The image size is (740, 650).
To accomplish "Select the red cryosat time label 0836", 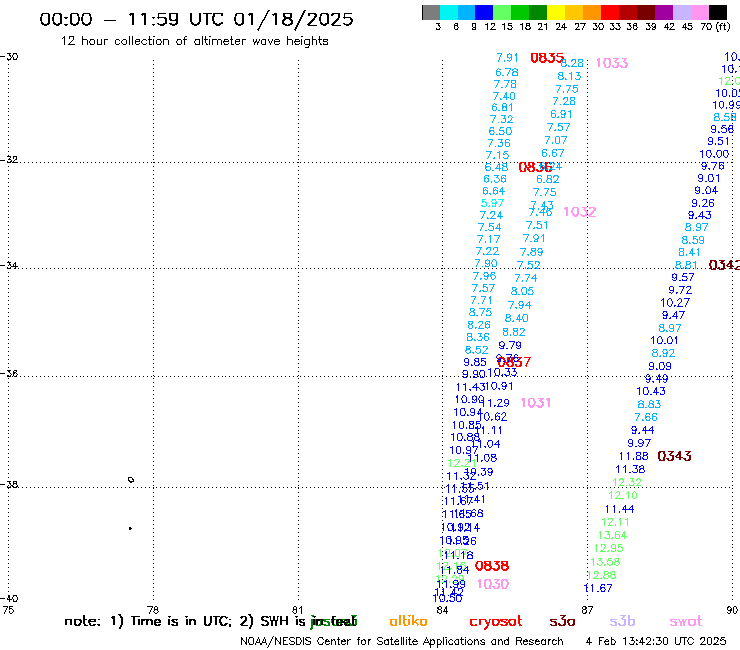I will pos(535,167).
